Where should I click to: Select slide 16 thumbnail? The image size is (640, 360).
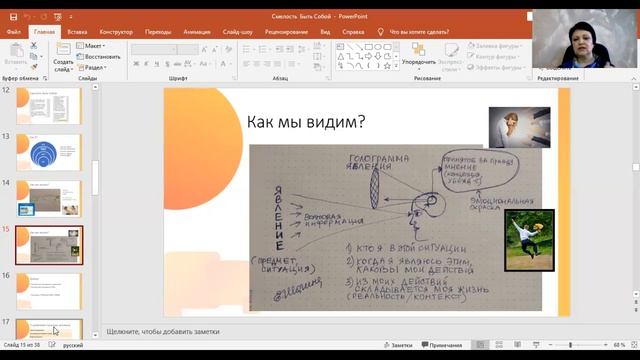[49, 291]
